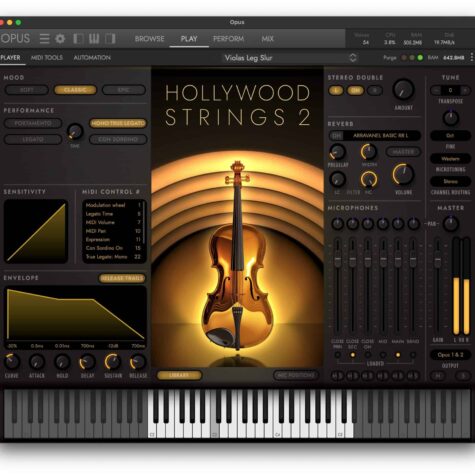
Task: Toggle the virtual keyboard panel icon
Action: coord(94,39)
